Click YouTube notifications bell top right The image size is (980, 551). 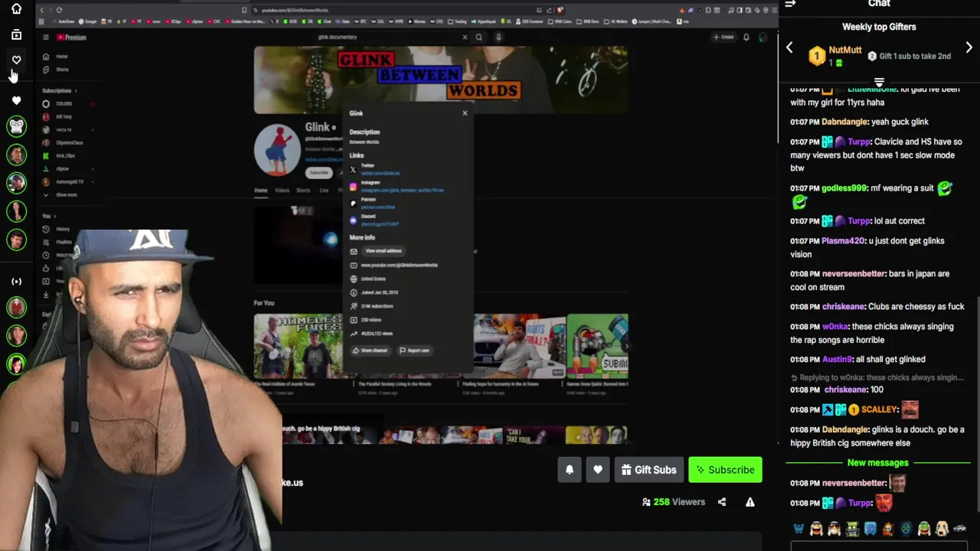[x=746, y=37]
